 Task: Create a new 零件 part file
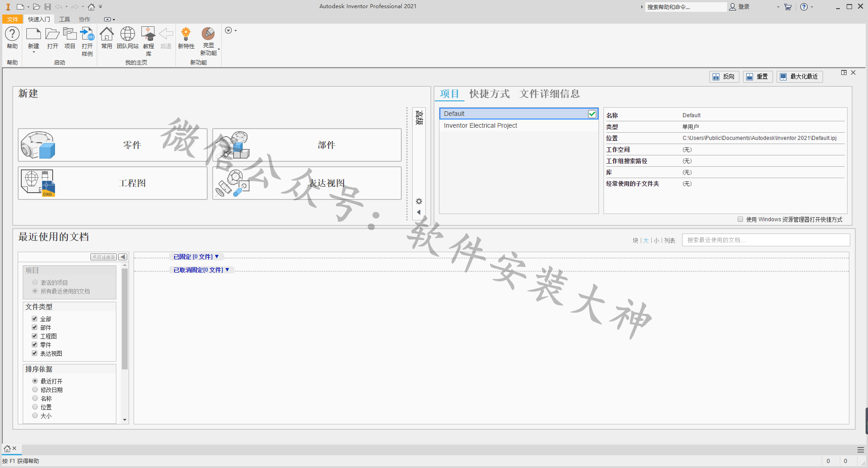pos(113,145)
